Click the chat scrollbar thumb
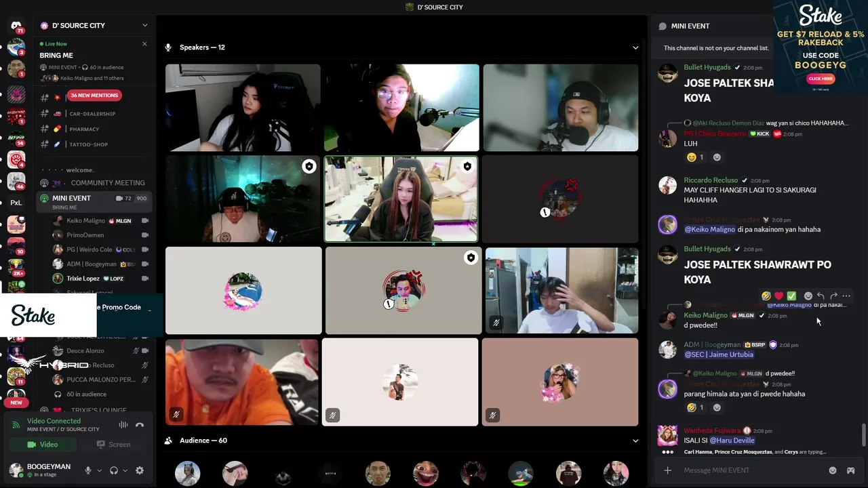Viewport: 868px width, 488px height. click(863, 435)
